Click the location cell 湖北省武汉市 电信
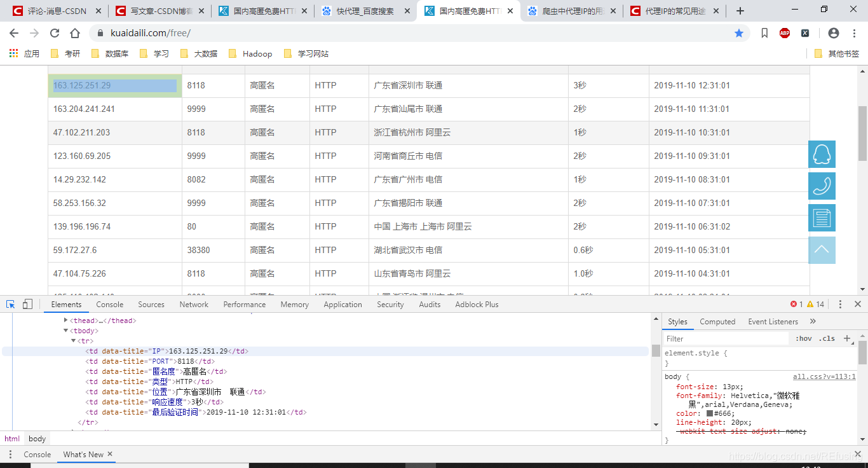Viewport: 868px width, 468px height. pos(468,251)
